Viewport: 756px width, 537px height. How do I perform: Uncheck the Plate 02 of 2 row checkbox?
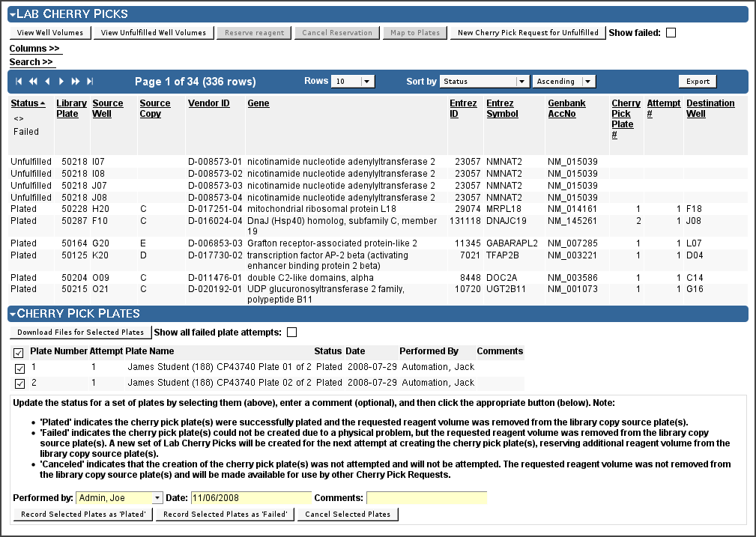[19, 383]
